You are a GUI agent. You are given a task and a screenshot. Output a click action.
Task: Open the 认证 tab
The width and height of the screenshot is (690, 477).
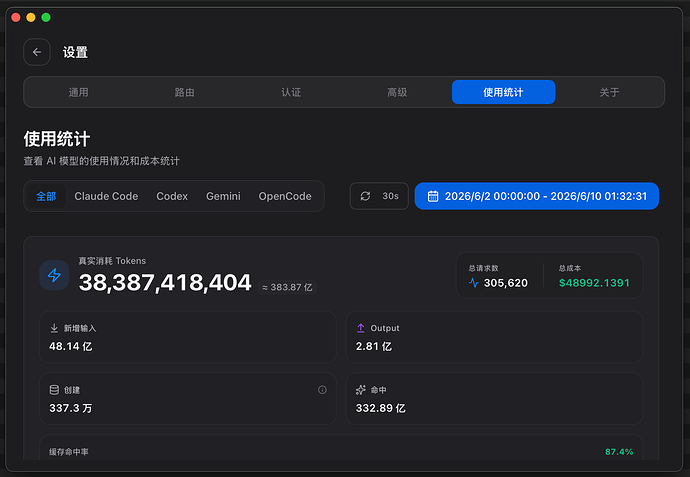click(291, 92)
